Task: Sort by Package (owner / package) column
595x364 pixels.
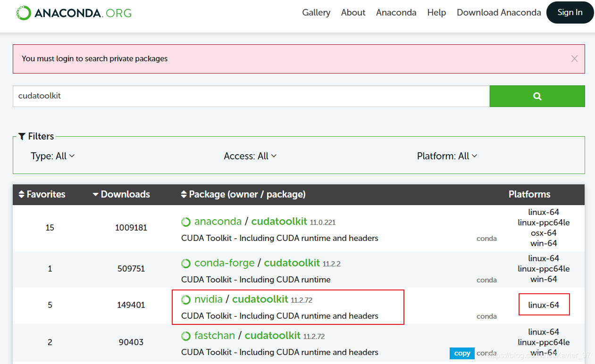Action: click(243, 194)
